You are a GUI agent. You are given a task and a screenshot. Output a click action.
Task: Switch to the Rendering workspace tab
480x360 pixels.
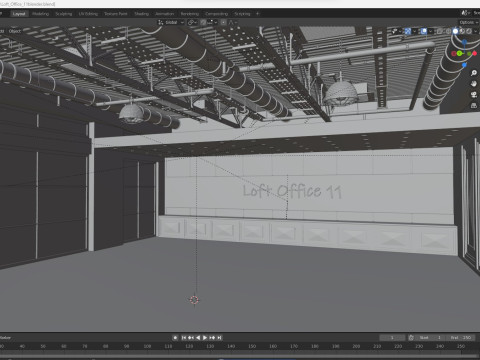(190, 14)
